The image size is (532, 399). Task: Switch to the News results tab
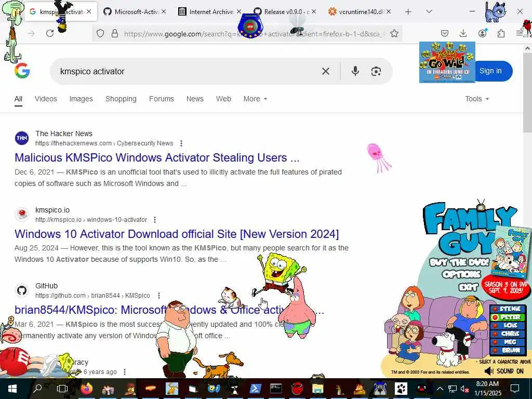coord(195,99)
